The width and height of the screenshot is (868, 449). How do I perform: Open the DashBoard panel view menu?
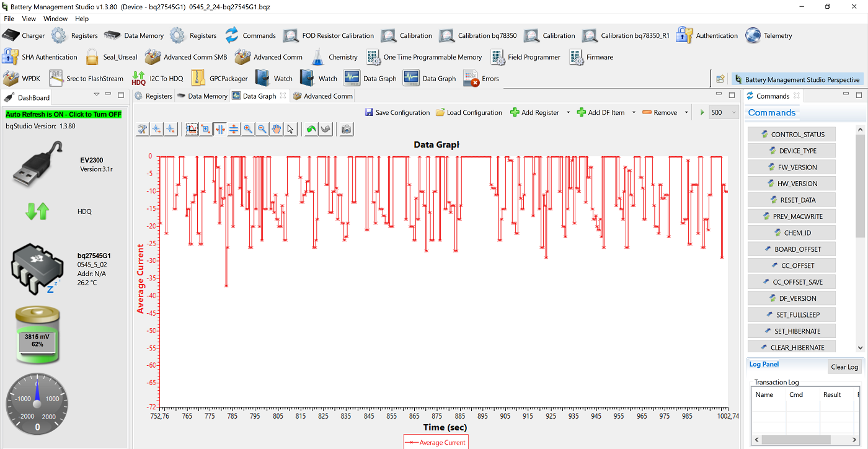(96, 94)
